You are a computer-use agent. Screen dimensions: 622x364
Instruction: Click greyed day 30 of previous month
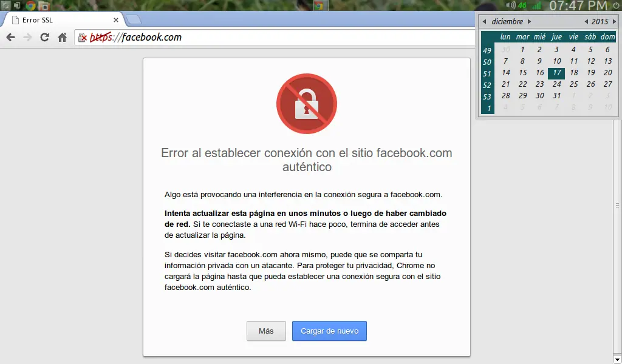(x=505, y=50)
